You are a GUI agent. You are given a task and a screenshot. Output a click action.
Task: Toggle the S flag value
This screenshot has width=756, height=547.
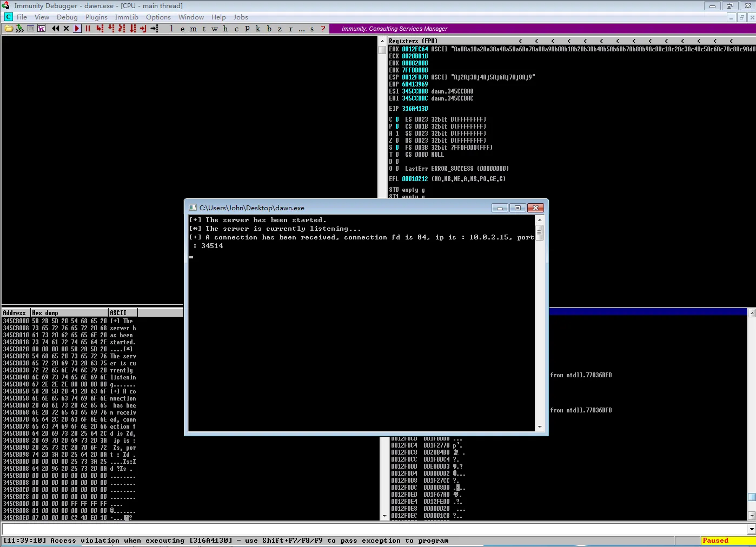coord(397,148)
